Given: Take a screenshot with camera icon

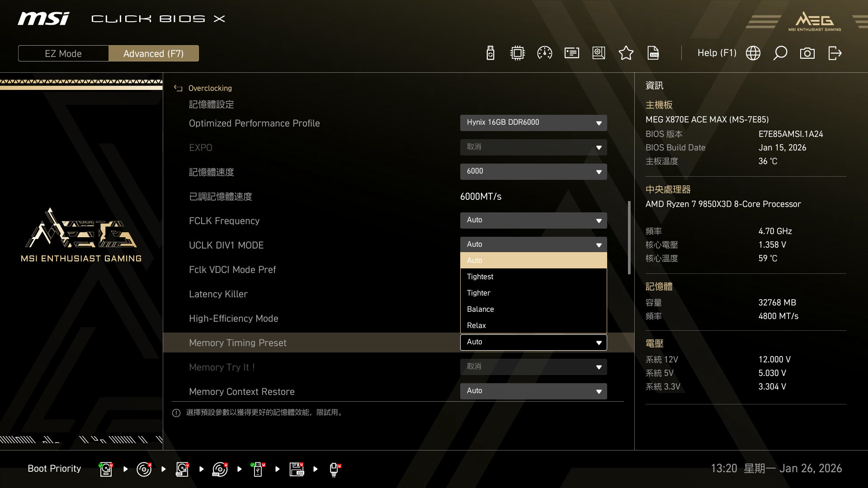Looking at the screenshot, I should pyautogui.click(x=807, y=53).
